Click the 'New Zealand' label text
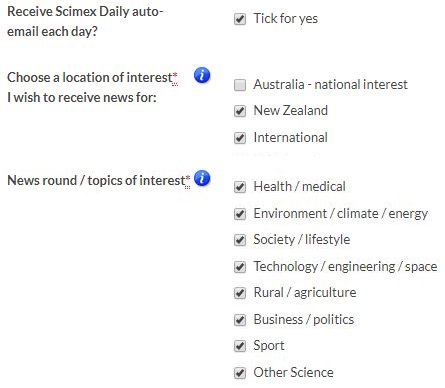The image size is (445, 388). click(x=291, y=110)
